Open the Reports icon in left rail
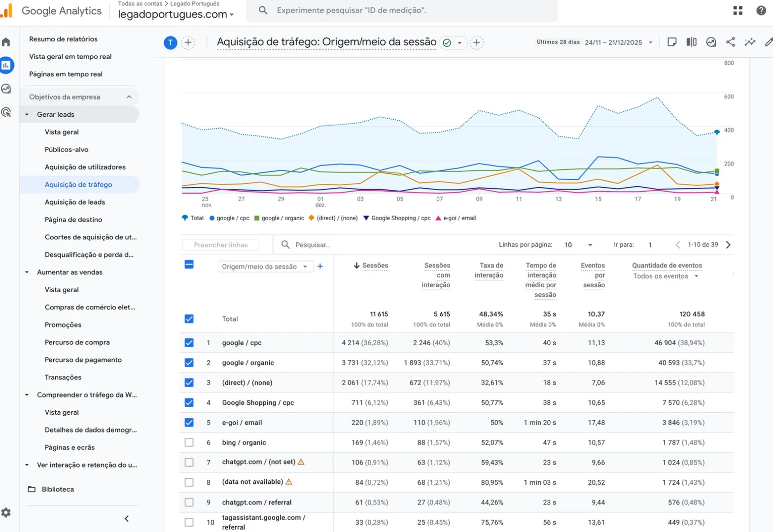The height and width of the screenshot is (532, 773). (x=6, y=65)
